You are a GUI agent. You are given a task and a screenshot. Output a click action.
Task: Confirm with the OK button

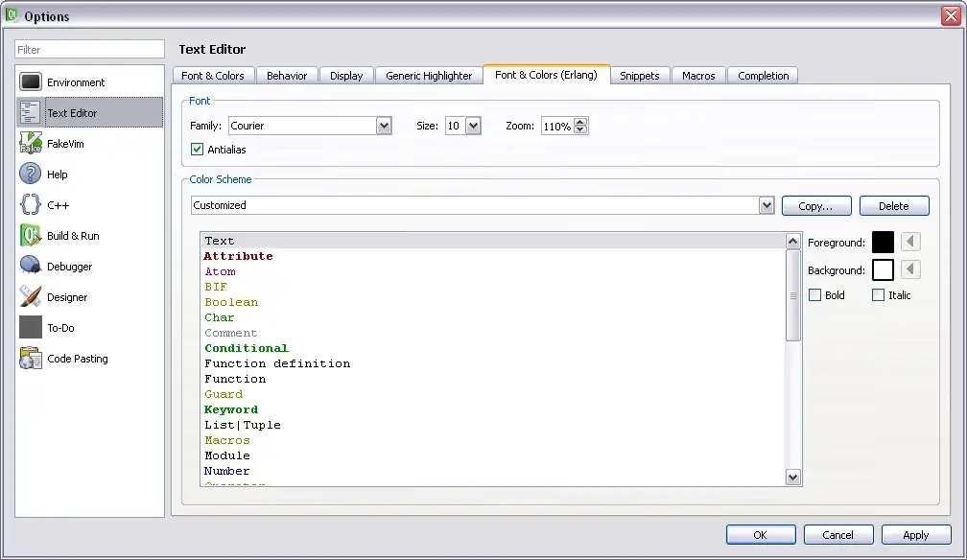pos(761,535)
